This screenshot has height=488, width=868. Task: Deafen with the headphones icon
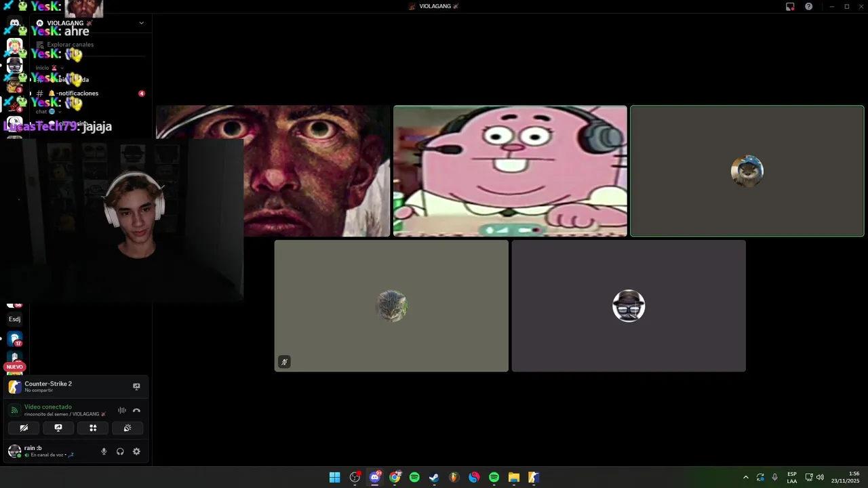pyautogui.click(x=120, y=451)
